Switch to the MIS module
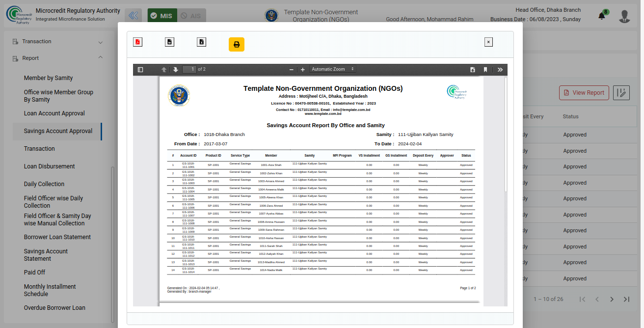This screenshot has height=328, width=644. [x=162, y=16]
